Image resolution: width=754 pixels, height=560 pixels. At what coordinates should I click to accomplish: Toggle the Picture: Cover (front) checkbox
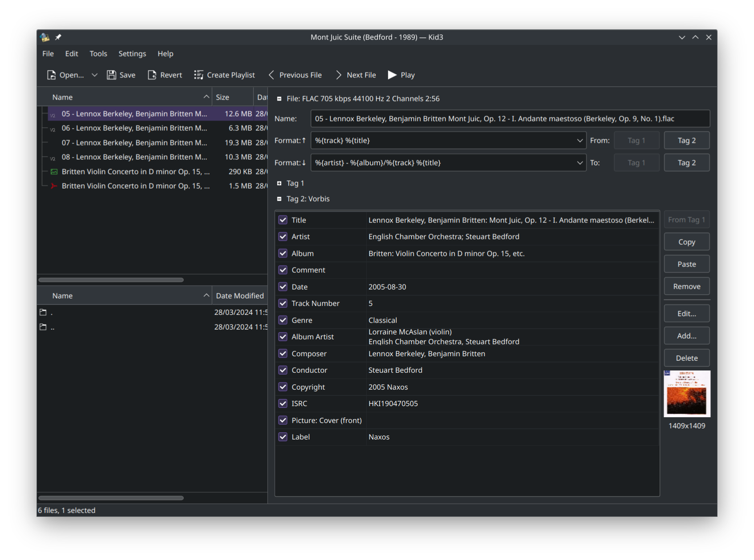coord(283,420)
